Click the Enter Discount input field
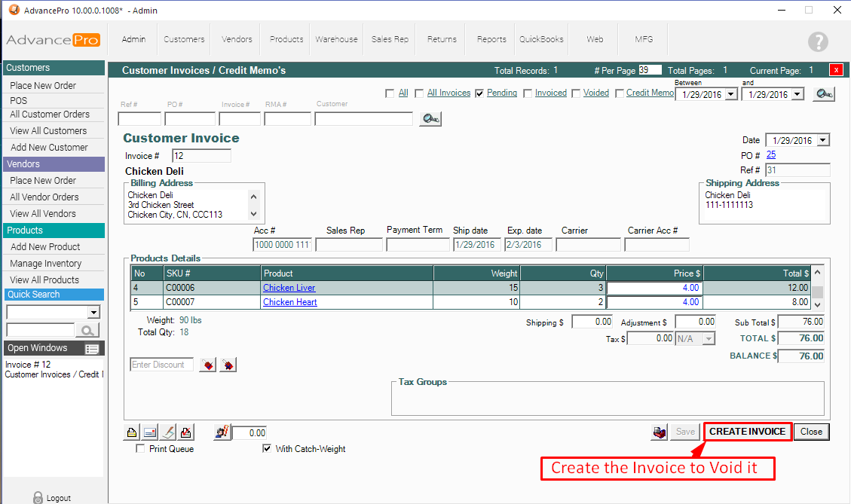This screenshot has width=851, height=504. [x=162, y=365]
